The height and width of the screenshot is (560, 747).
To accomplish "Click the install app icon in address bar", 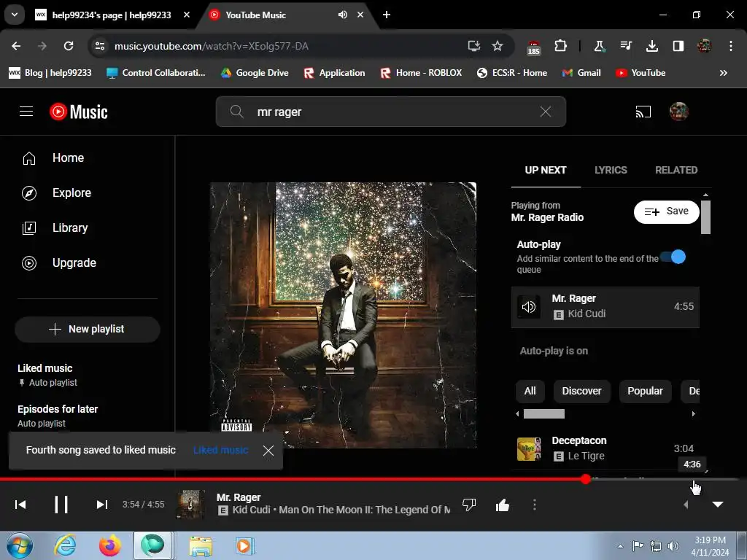I will [x=474, y=46].
